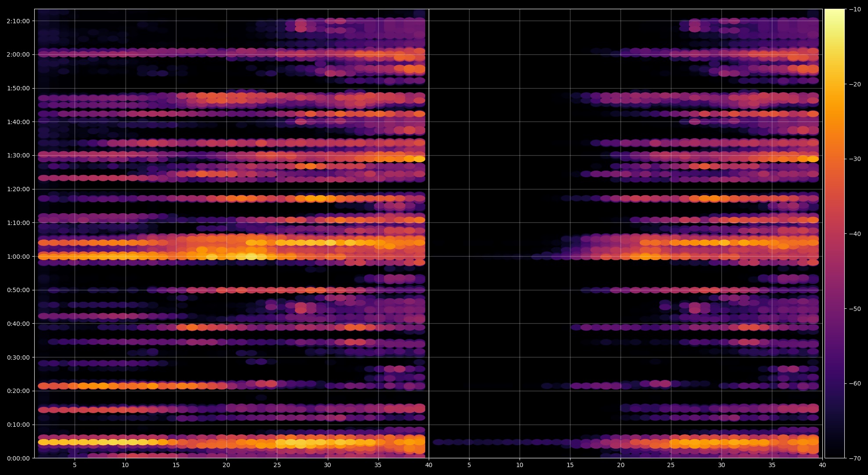868x475 pixels.
Task: Click the 1:40:00 y-axis tick label
Action: (x=18, y=122)
